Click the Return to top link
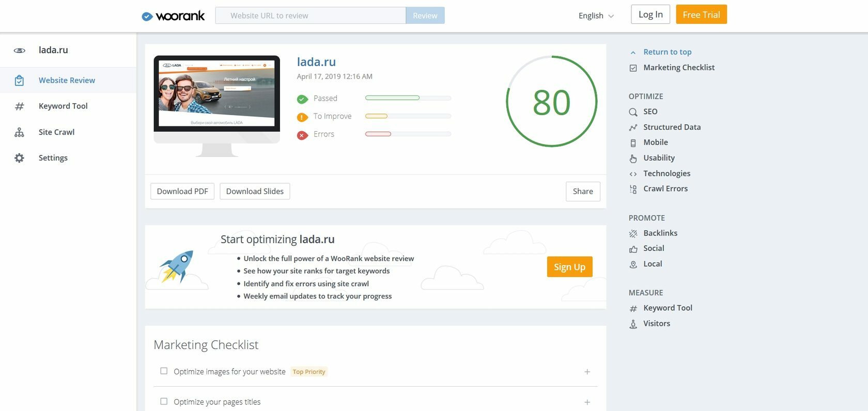868x411 pixels. point(667,52)
